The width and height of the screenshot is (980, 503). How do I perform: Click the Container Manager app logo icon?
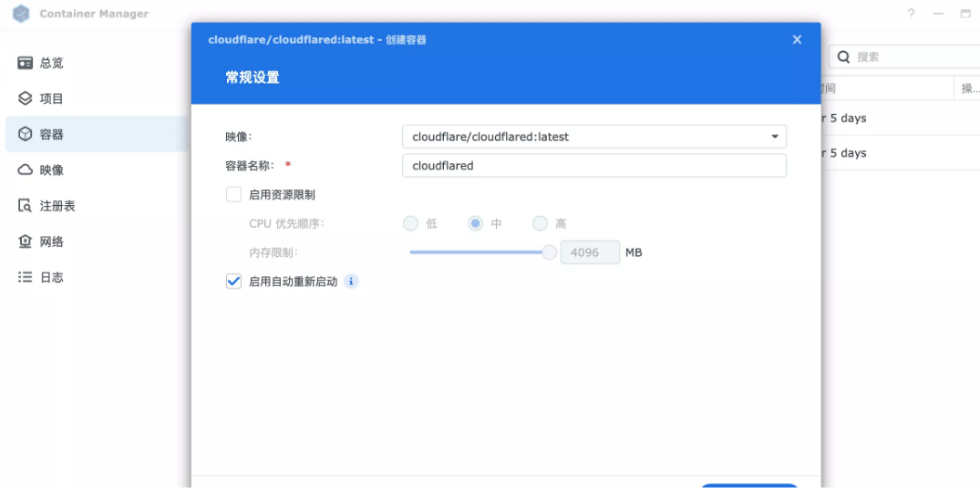pyautogui.click(x=21, y=14)
